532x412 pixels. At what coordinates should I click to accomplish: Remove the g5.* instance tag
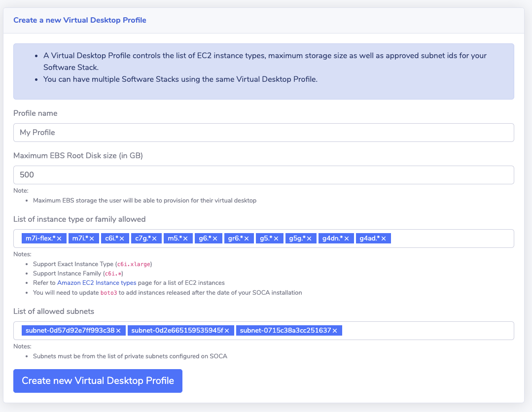click(x=276, y=239)
